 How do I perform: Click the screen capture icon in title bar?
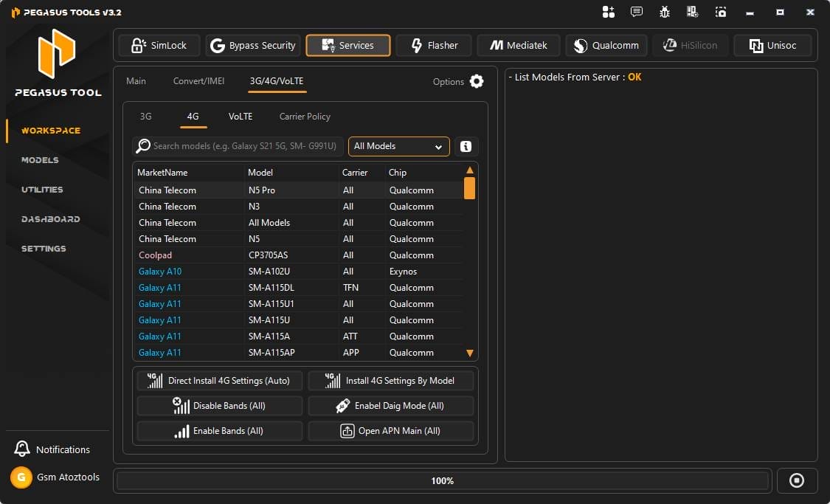720,12
